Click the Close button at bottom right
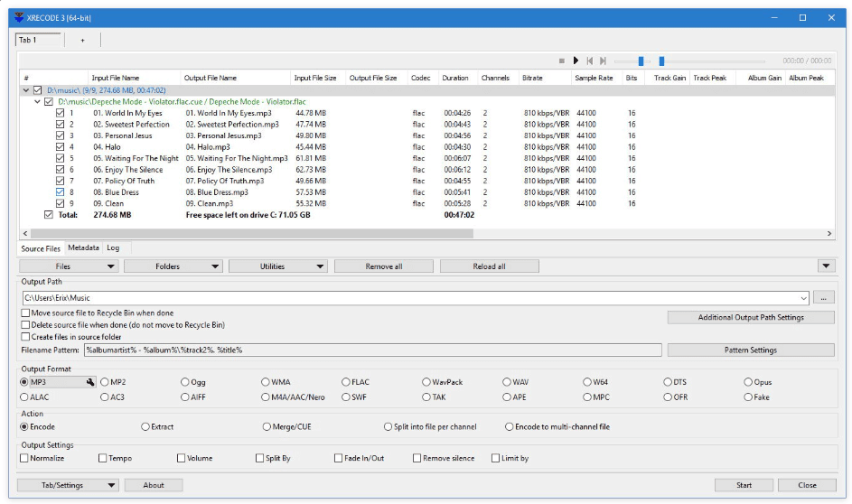Screen dimensions: 852x504 (x=807, y=485)
